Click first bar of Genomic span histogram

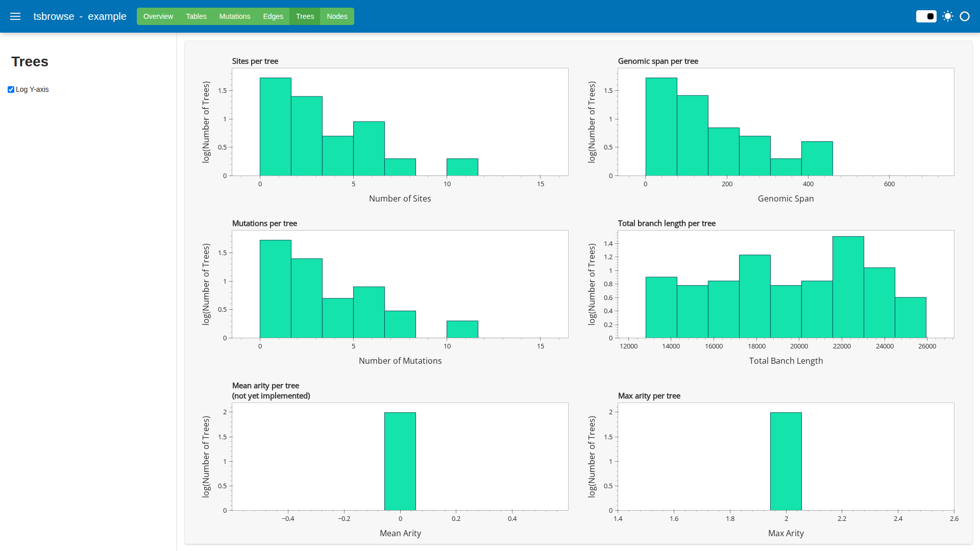(x=661, y=127)
